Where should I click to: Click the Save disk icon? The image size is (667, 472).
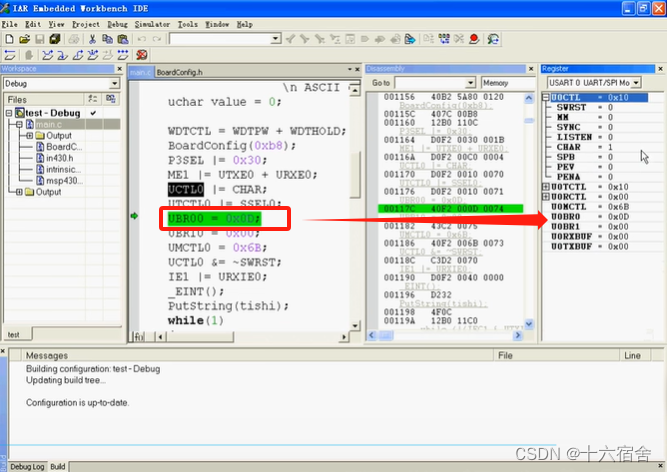[x=40, y=39]
